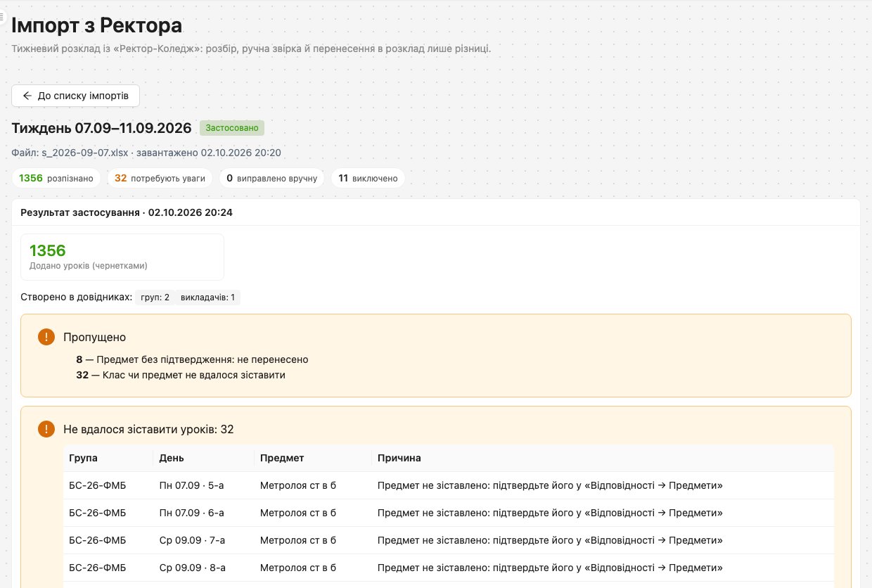Click the warning icon beside "Пропущено"
872x588 pixels.
[x=46, y=338]
